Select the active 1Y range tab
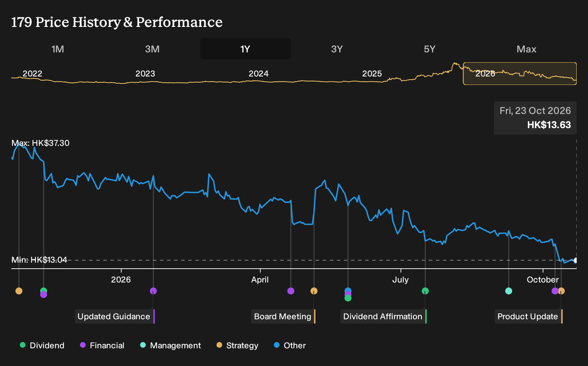 (246, 49)
